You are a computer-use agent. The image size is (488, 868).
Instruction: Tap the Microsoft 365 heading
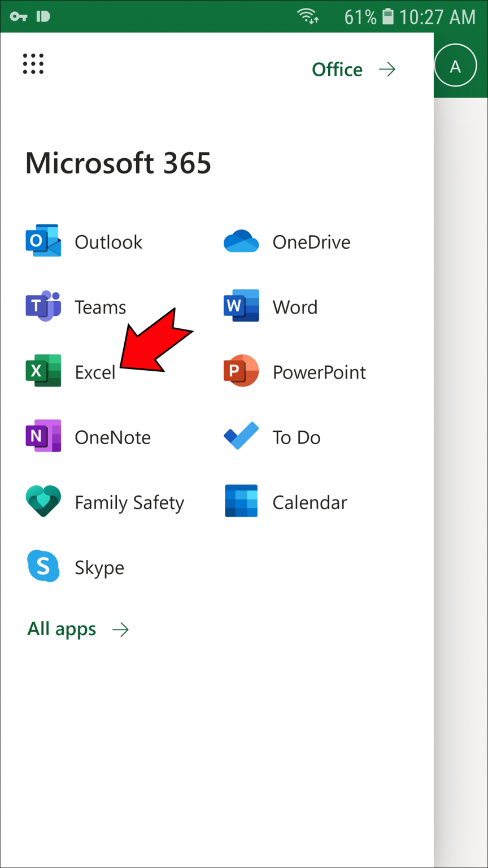pyautogui.click(x=118, y=163)
